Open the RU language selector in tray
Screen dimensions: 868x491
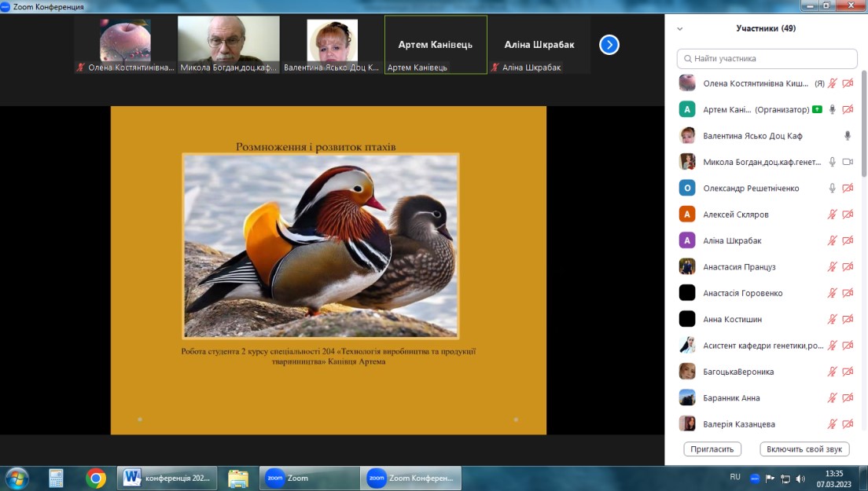pyautogui.click(x=735, y=477)
